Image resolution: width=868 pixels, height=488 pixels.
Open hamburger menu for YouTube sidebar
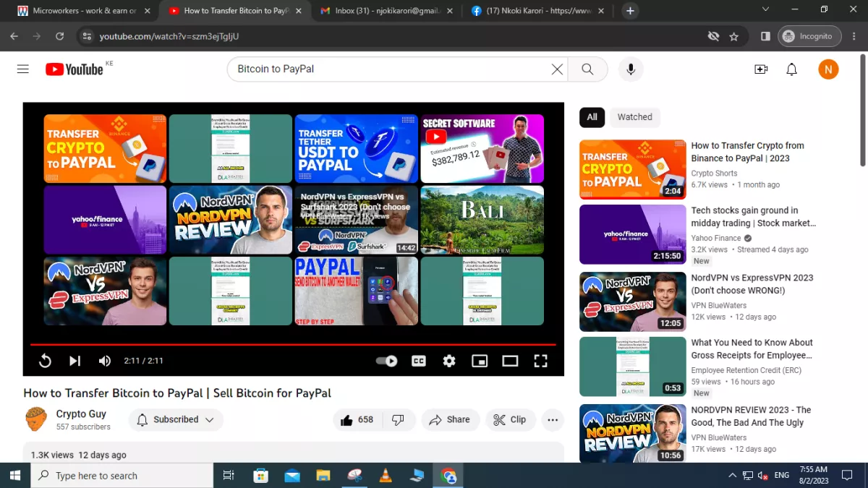tap(22, 69)
